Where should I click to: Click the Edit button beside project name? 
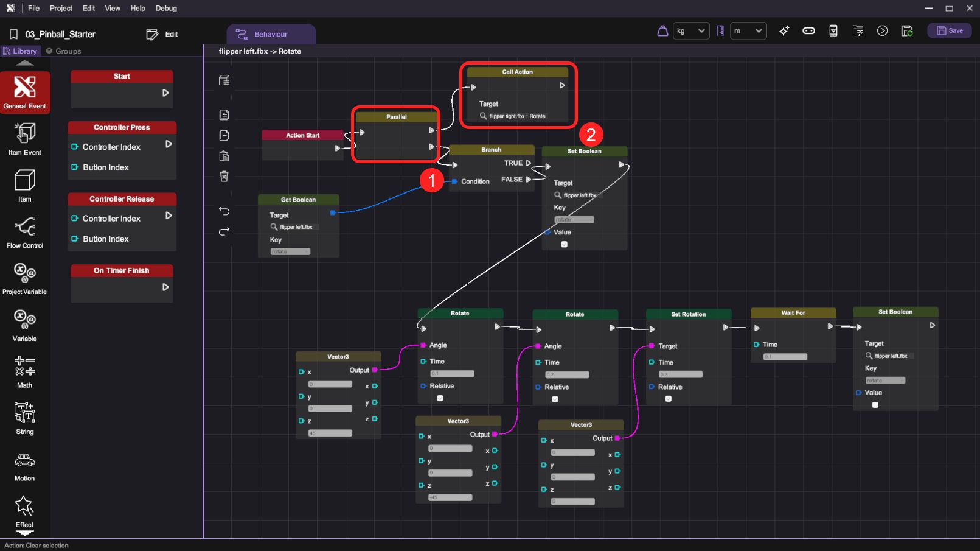tap(162, 35)
